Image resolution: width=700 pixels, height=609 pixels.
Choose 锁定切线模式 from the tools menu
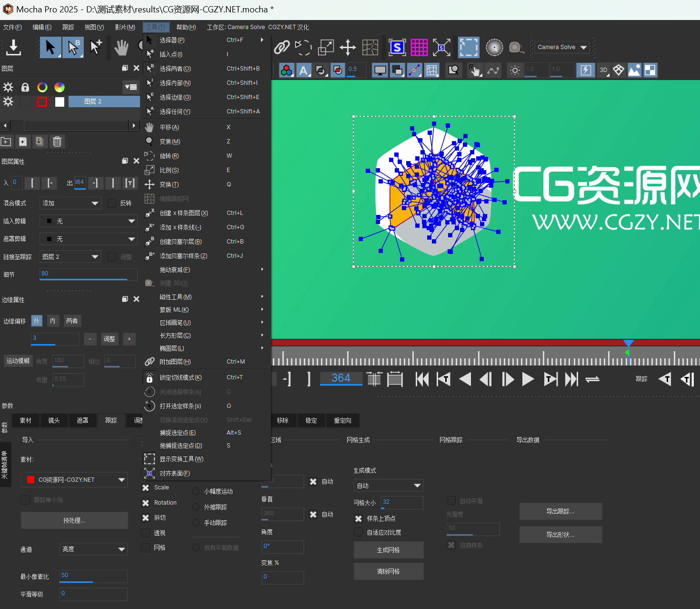tap(180, 378)
